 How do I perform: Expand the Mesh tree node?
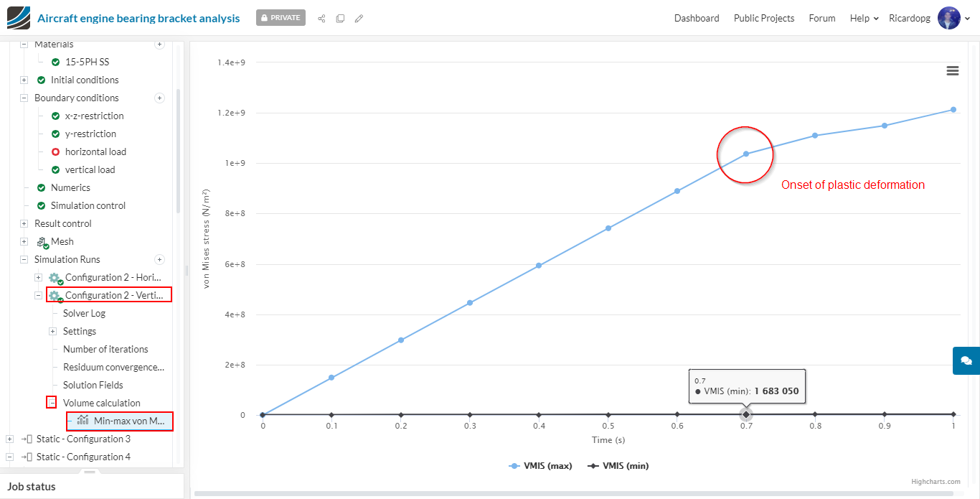pos(24,242)
